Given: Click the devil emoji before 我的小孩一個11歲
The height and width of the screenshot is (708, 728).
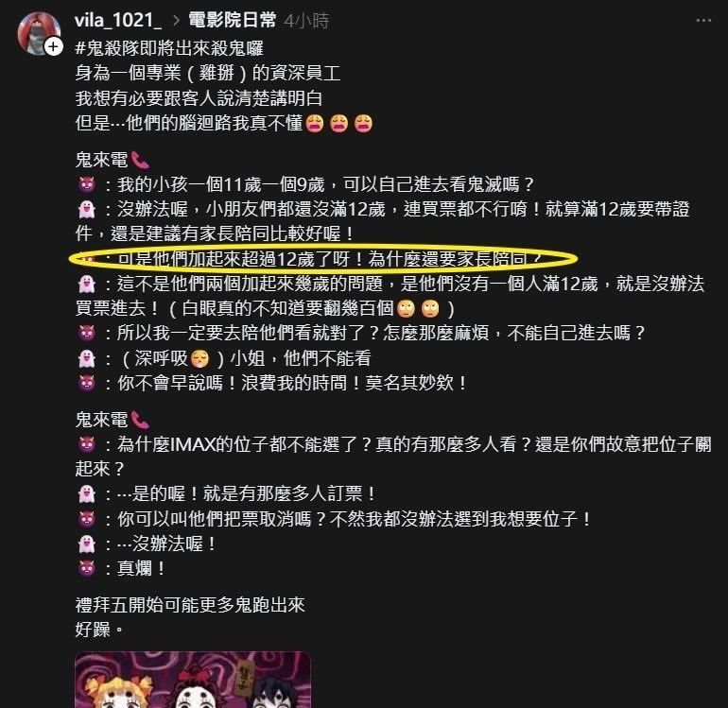Looking at the screenshot, I should click(87, 184).
